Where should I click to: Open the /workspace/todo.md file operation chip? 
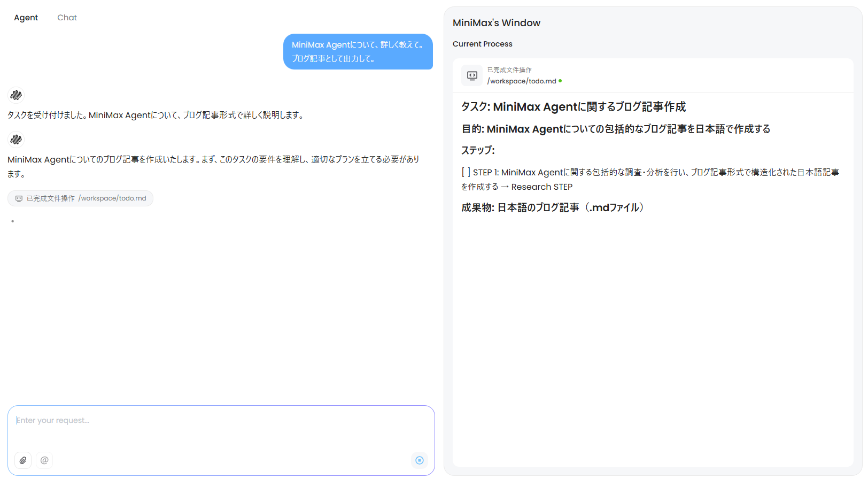(80, 198)
